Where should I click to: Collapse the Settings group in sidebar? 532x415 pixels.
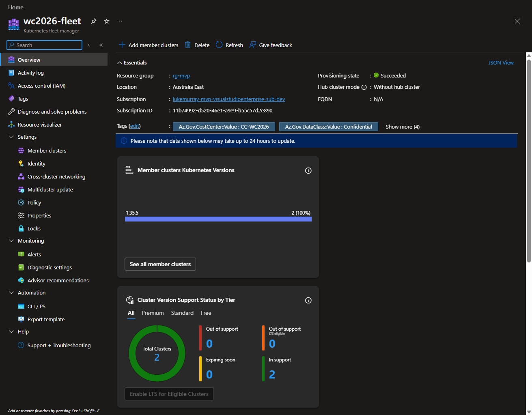click(11, 137)
